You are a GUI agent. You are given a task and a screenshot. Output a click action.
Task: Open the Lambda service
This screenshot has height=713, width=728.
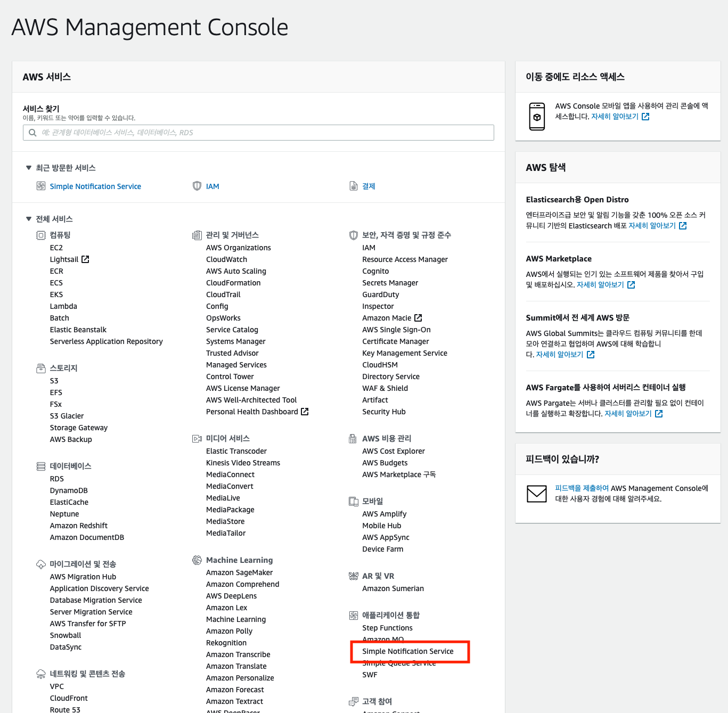click(x=63, y=306)
